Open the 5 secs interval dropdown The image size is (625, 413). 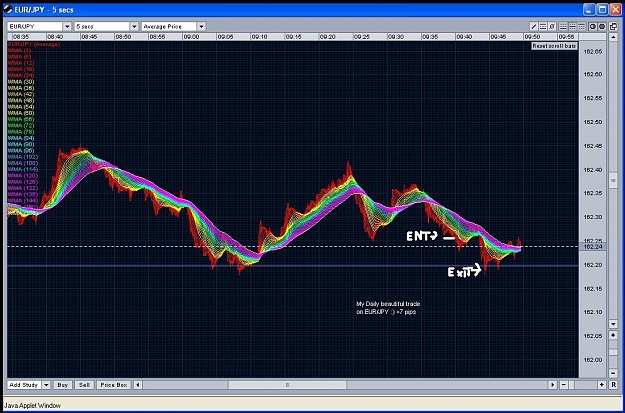click(135, 27)
